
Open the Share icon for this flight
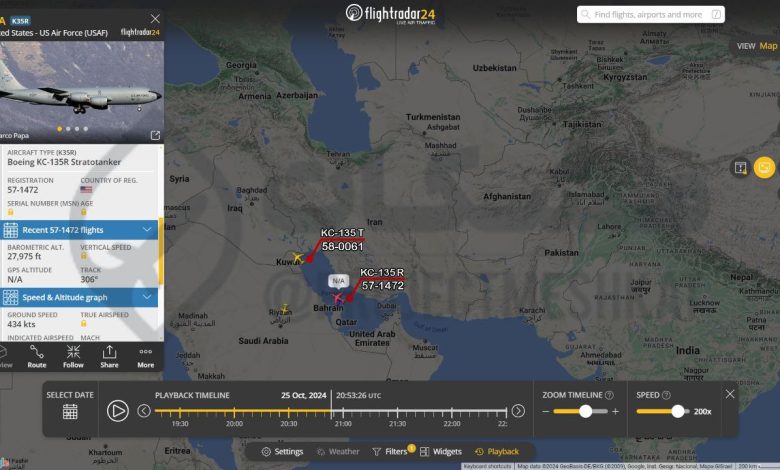109,356
